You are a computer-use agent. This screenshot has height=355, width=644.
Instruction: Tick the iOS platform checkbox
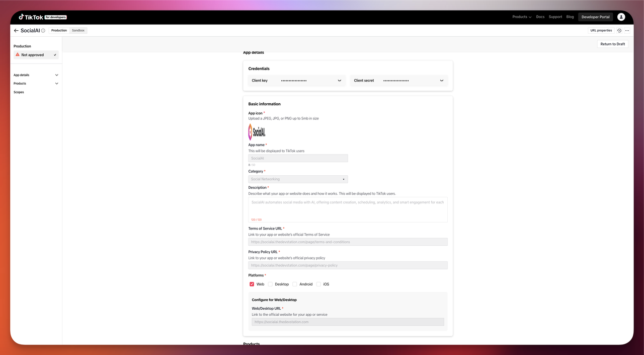tap(318, 284)
